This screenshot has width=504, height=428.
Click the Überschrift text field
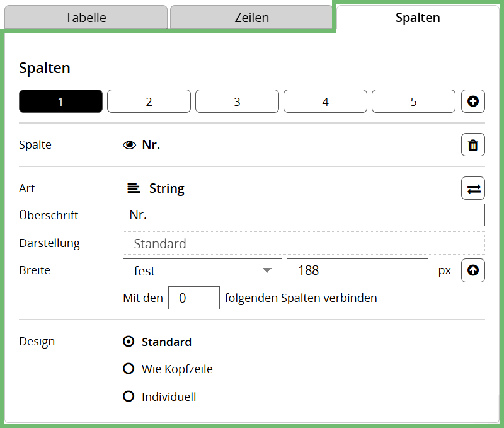click(x=304, y=215)
